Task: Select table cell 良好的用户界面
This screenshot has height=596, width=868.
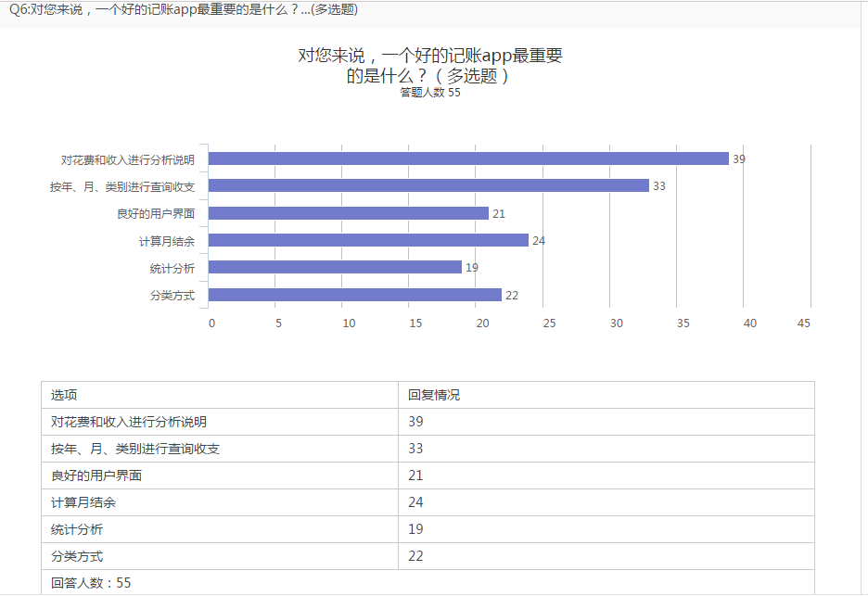Action: (220, 476)
